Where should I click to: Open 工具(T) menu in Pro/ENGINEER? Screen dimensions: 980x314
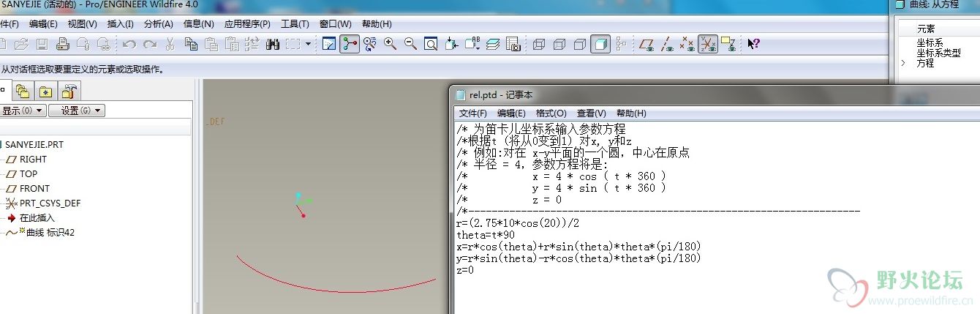click(295, 24)
